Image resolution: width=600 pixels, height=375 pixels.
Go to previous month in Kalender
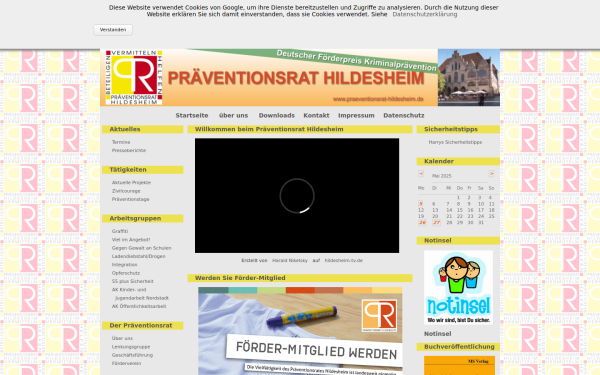[x=421, y=173]
